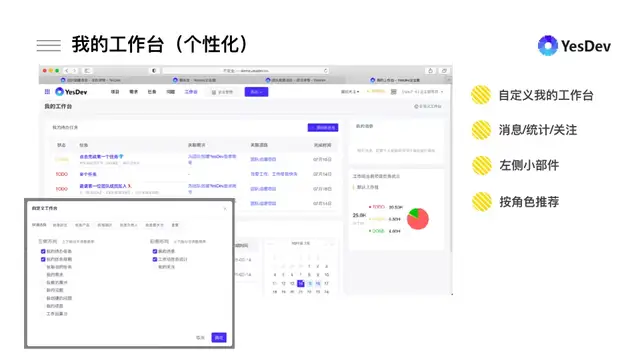Go forward with the Safari forward arrow
This screenshot has height=360, width=640.
point(74,71)
